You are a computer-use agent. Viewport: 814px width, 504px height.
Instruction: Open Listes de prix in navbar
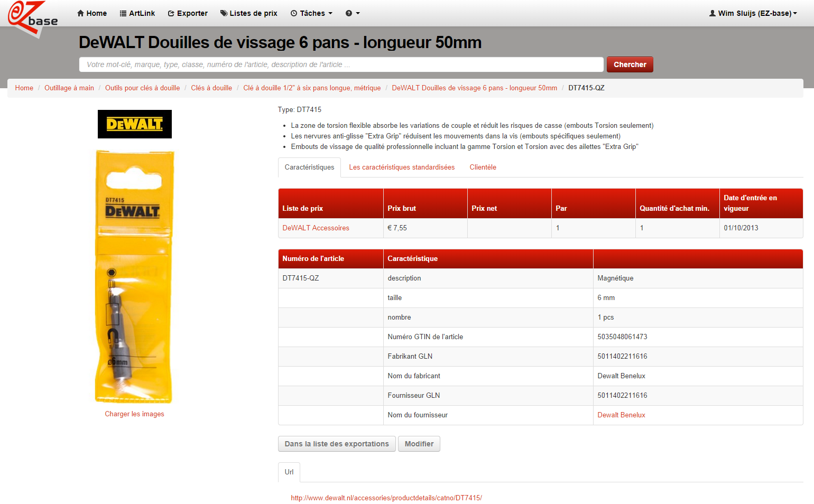point(249,13)
